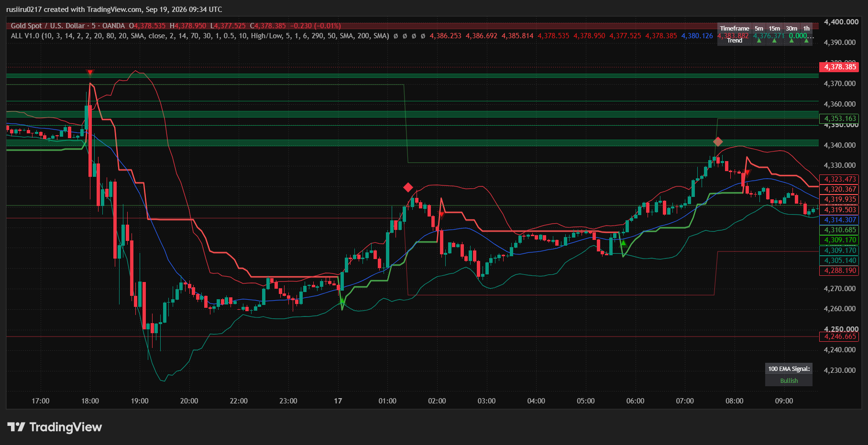Click the "rusiiru0217 created with TradingView.com" caption
868x445 pixels.
click(x=74, y=10)
